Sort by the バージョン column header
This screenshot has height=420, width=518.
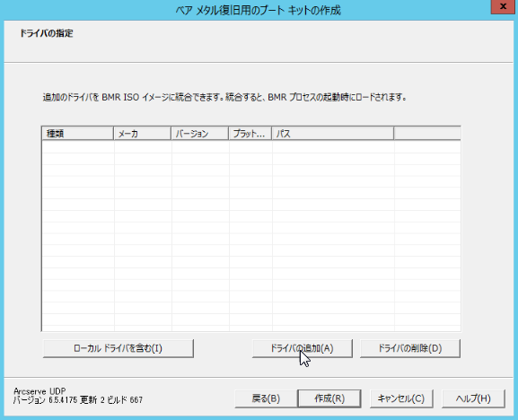pos(200,134)
